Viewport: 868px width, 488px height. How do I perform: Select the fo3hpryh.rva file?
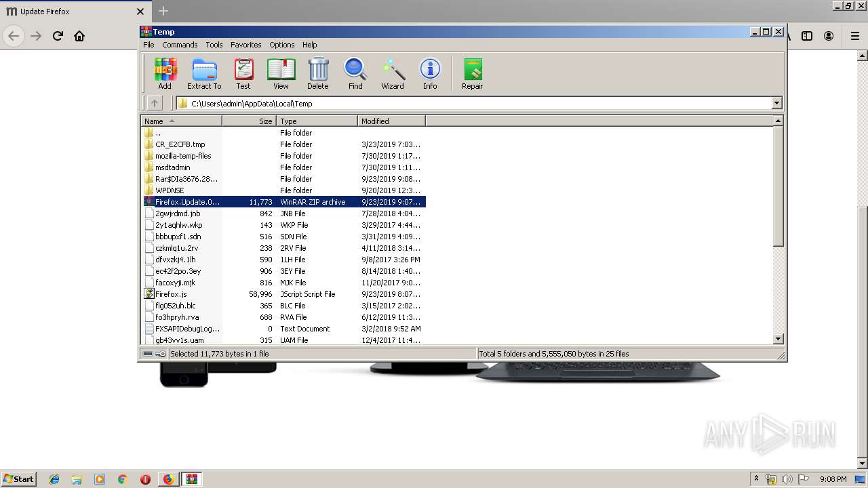[x=284, y=317]
